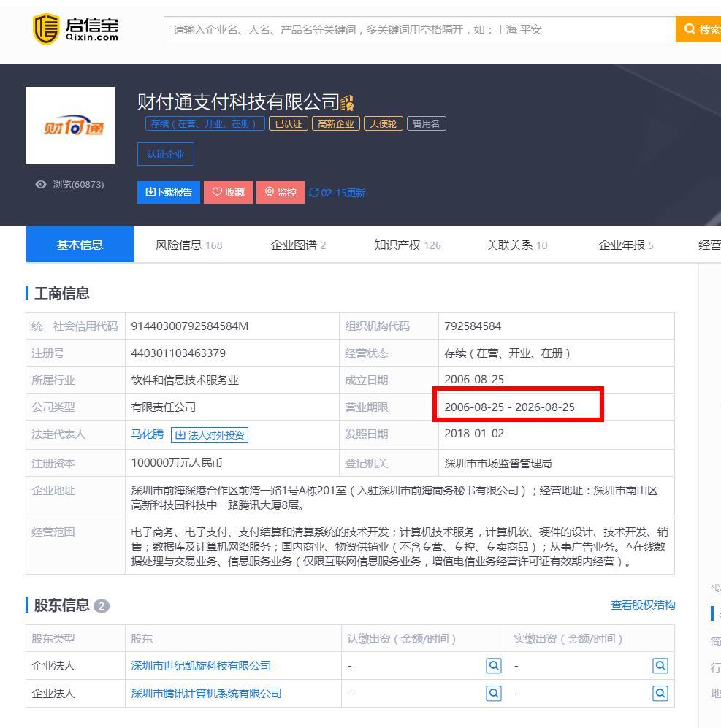721x728 pixels.
Task: Click the 法定代表人 label
Action: [x=58, y=434]
